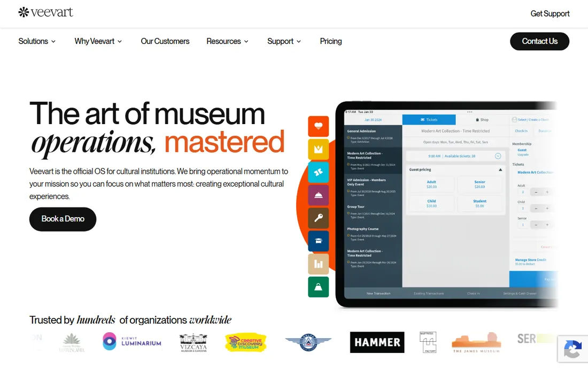
Task: Expand the Solutions menu
Action: (x=37, y=41)
